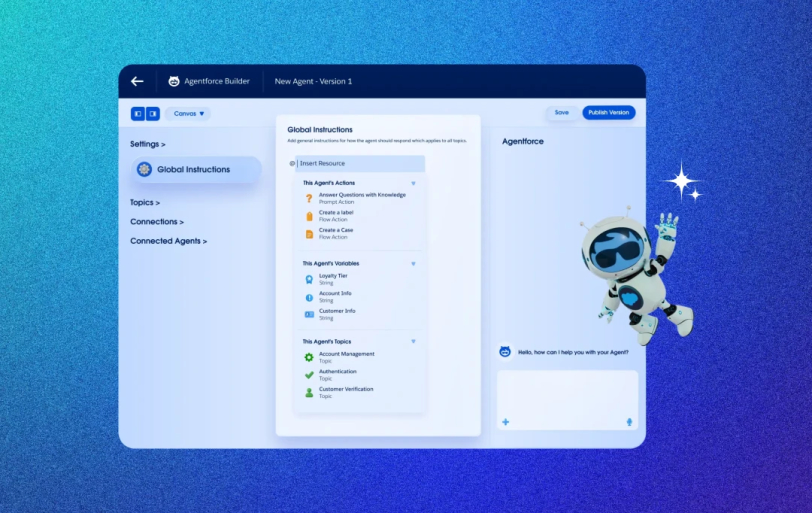Collapse the This Agent's Topics group
The width and height of the screenshot is (812, 513).
[x=413, y=342]
